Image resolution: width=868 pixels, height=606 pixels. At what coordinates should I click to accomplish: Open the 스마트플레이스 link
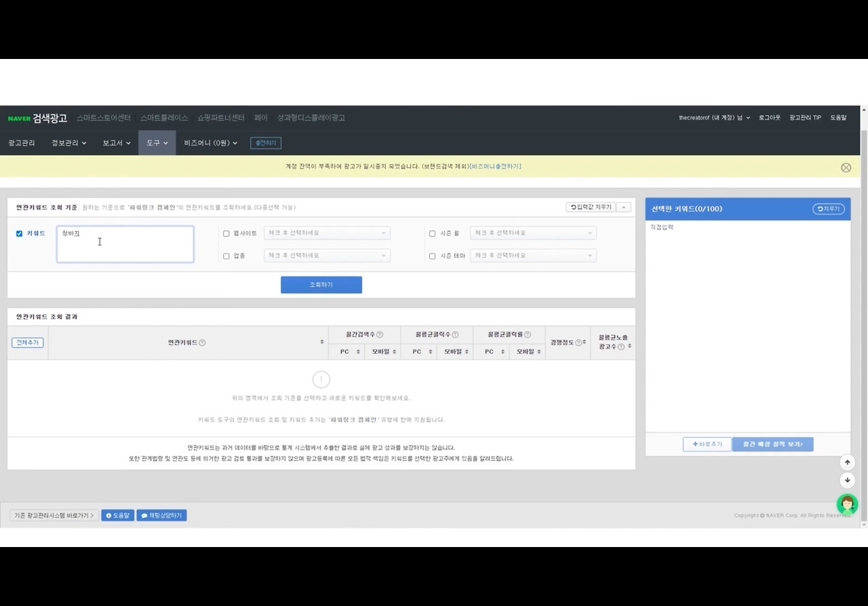pos(164,118)
